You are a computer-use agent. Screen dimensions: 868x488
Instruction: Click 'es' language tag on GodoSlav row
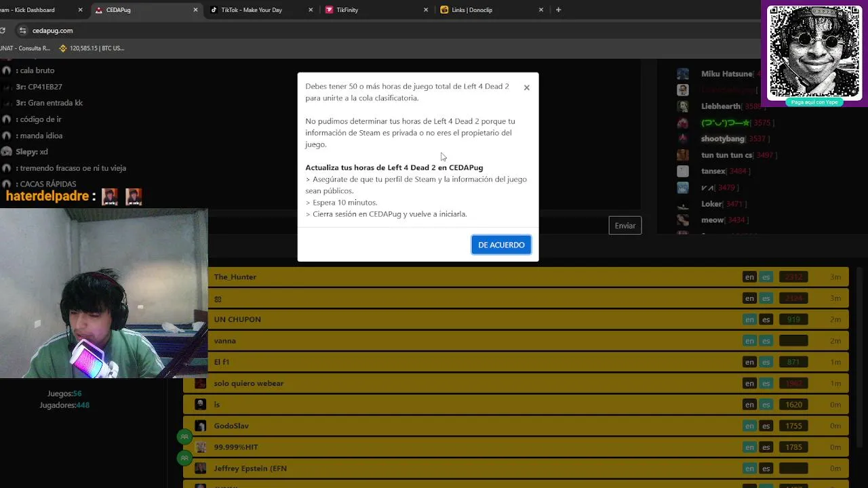[x=766, y=426]
